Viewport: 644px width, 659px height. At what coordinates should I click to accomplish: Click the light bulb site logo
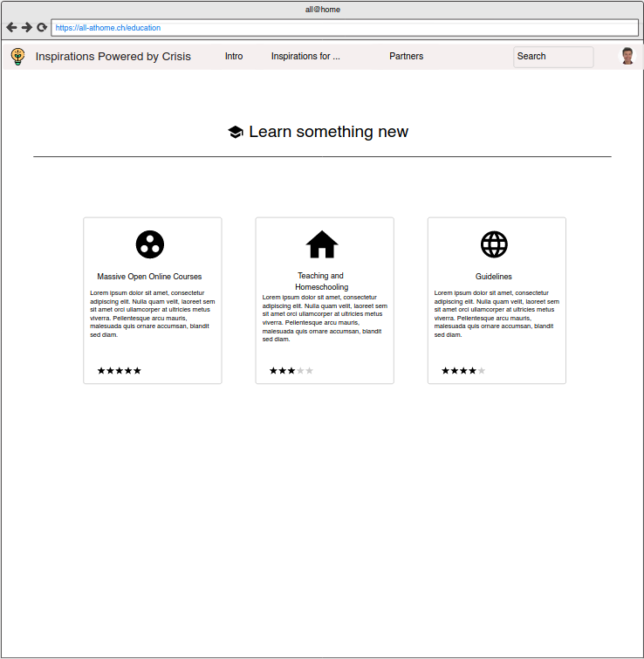tap(17, 57)
